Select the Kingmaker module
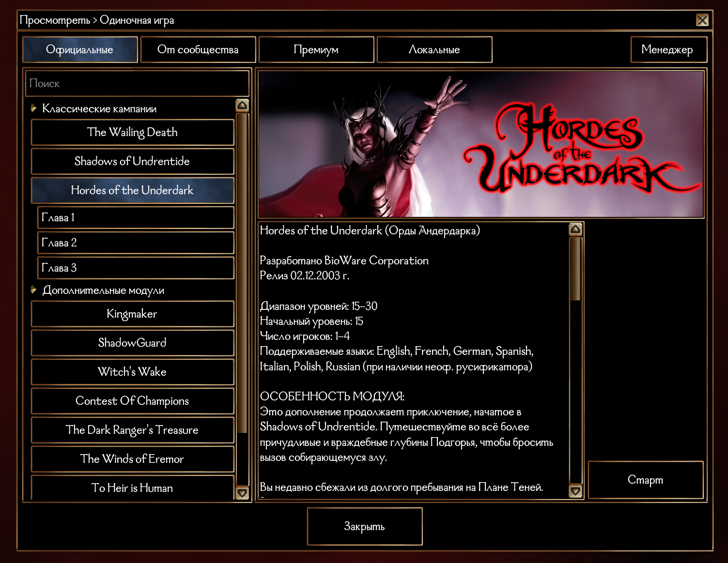Viewport: 728px width, 563px height. tap(132, 314)
